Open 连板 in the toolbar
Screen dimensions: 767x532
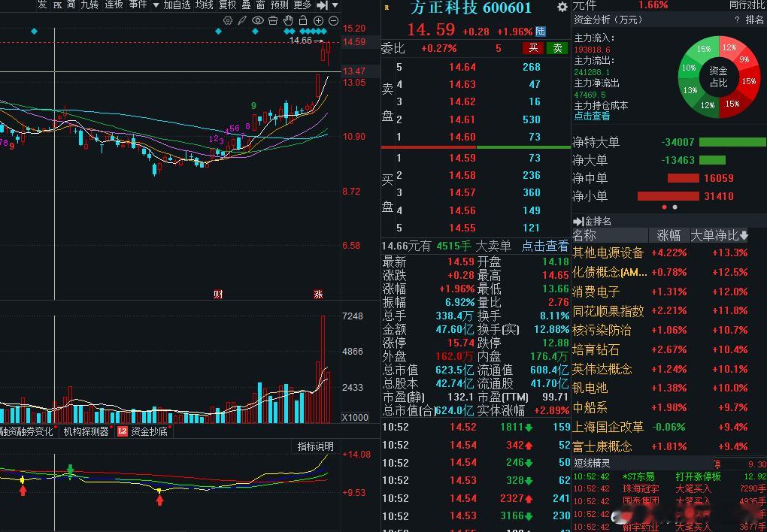coord(114,5)
